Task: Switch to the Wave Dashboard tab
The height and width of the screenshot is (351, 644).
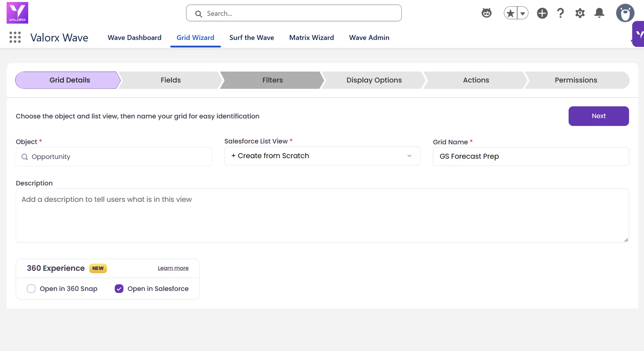Action: coord(135,38)
